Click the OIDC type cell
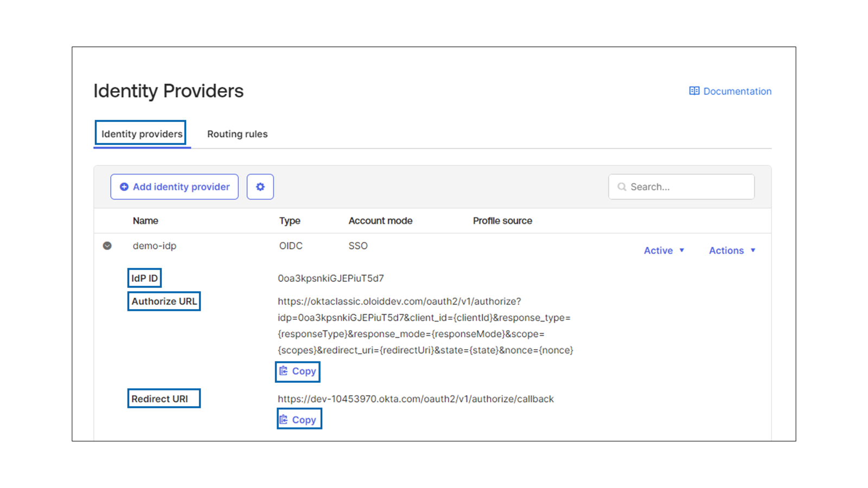The image size is (868, 488). click(x=291, y=246)
